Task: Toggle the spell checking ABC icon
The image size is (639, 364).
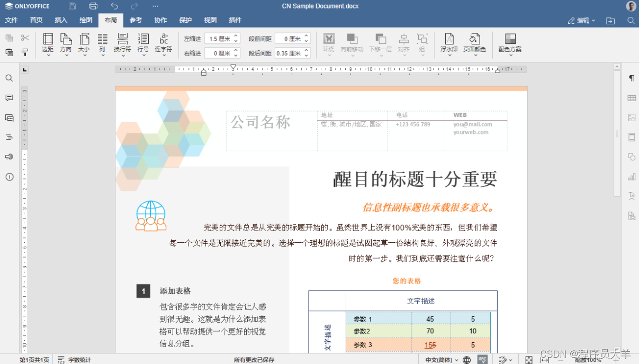Action: click(x=482, y=359)
